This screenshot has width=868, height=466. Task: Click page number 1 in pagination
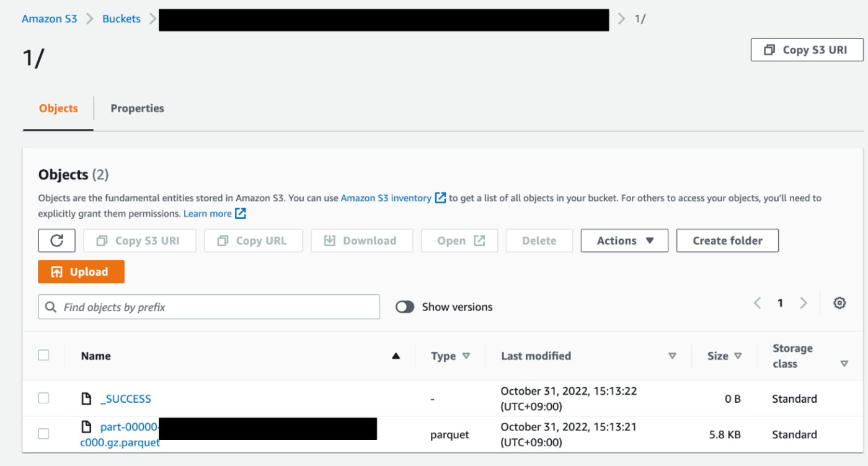780,303
